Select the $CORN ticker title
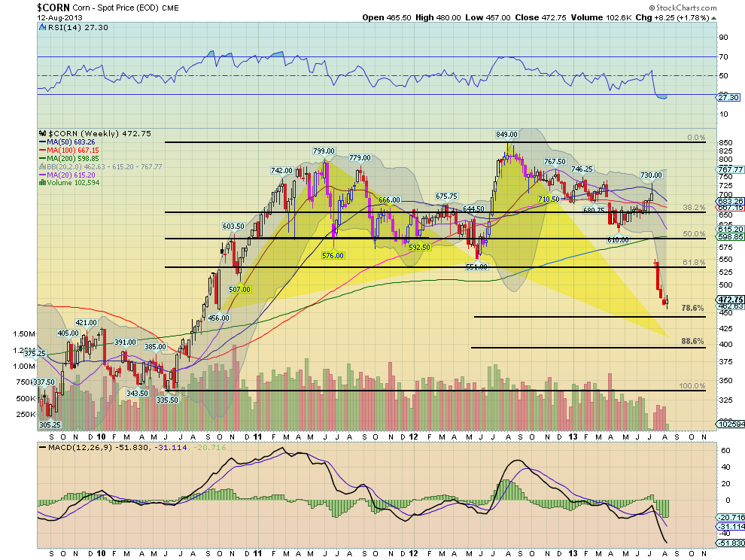The width and height of the screenshot is (745, 560). 53,8
